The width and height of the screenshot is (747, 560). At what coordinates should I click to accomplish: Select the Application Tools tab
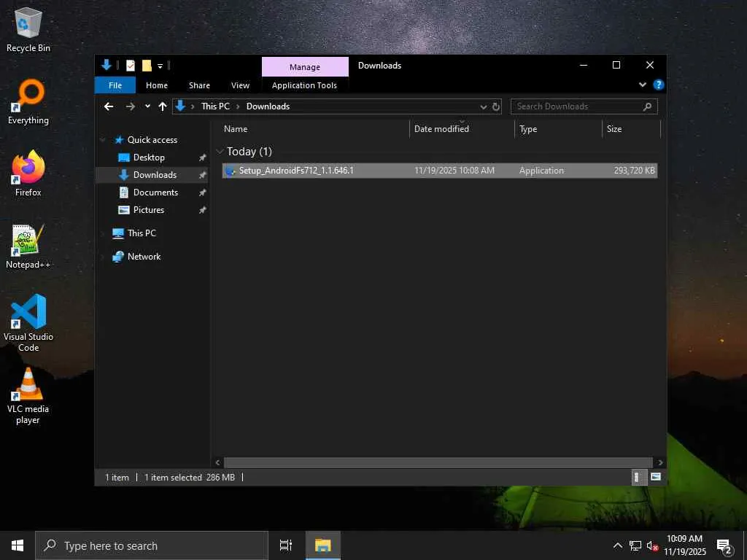pos(304,85)
